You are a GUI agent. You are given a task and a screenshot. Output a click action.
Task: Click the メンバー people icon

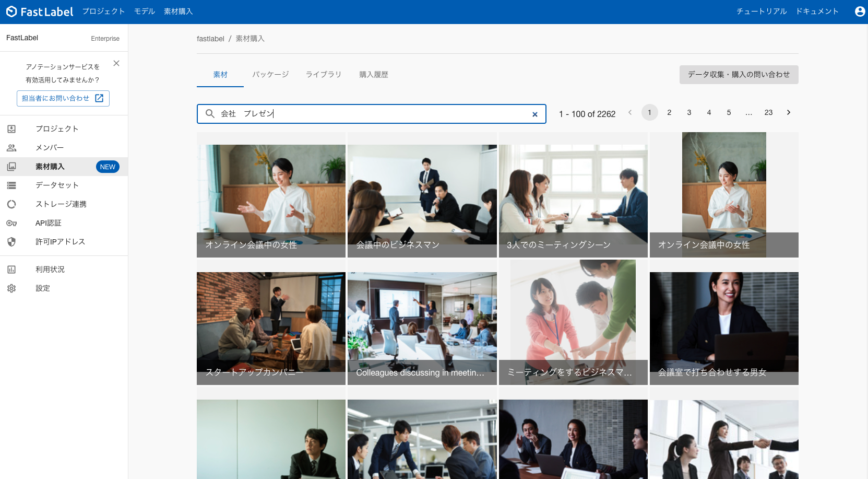coord(11,148)
